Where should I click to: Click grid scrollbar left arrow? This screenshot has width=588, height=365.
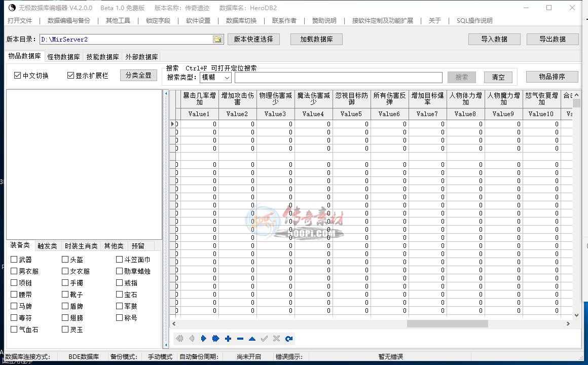tap(174, 323)
